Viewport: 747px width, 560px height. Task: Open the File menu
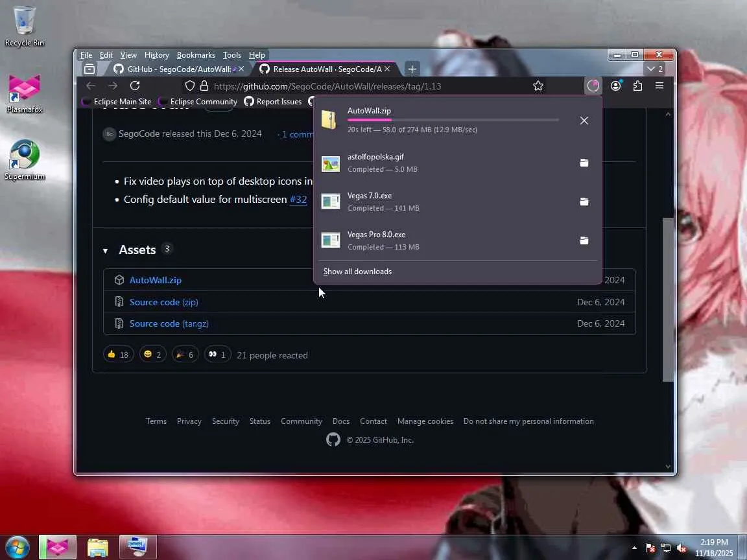tap(86, 55)
